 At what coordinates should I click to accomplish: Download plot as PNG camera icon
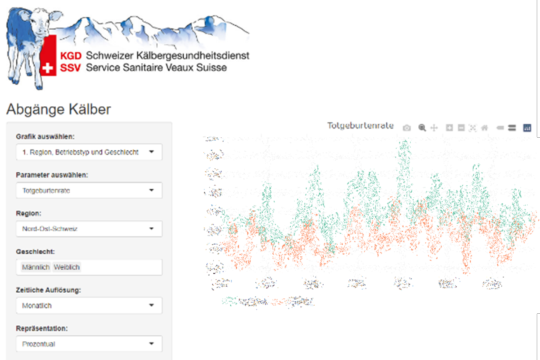tap(407, 128)
